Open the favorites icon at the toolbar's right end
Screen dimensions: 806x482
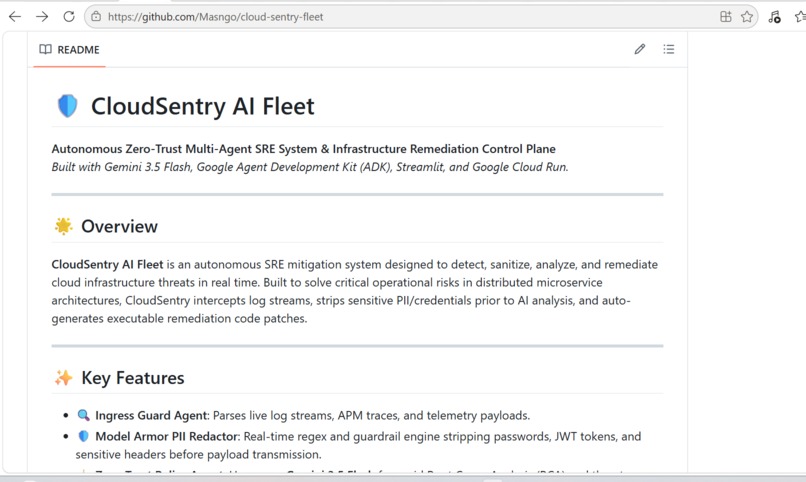coord(800,16)
